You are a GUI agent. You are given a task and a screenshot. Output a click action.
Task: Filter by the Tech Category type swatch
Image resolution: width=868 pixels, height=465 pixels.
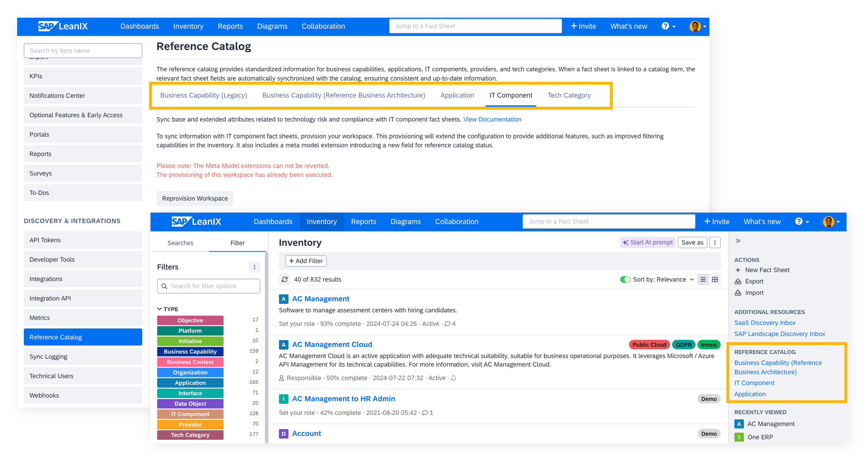pos(190,435)
